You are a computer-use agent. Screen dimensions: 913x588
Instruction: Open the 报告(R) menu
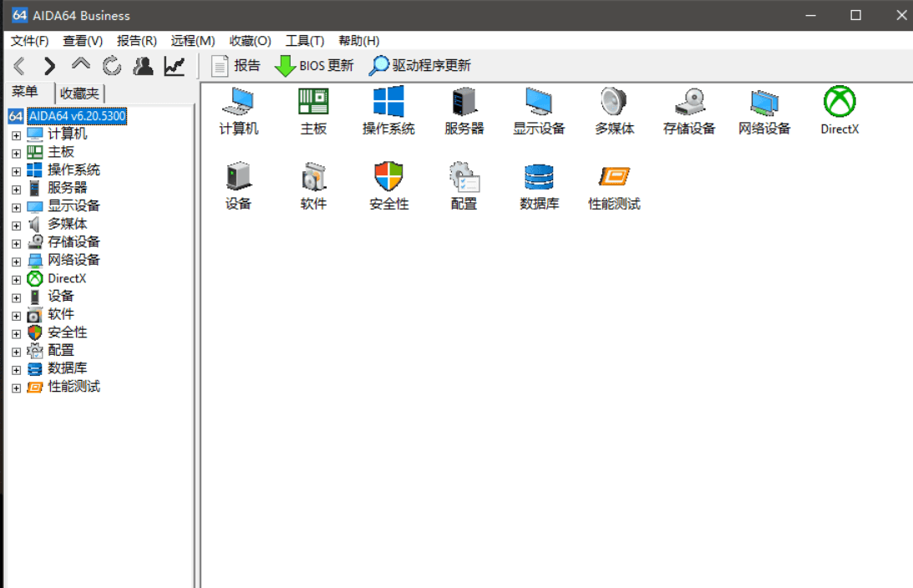click(x=137, y=41)
